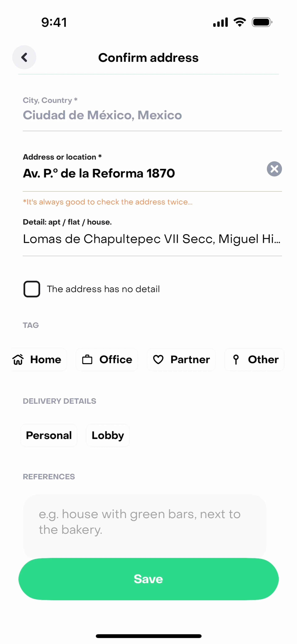Screen dimensions: 297x644
Task: Tap the battery status icon
Action: [x=262, y=22]
